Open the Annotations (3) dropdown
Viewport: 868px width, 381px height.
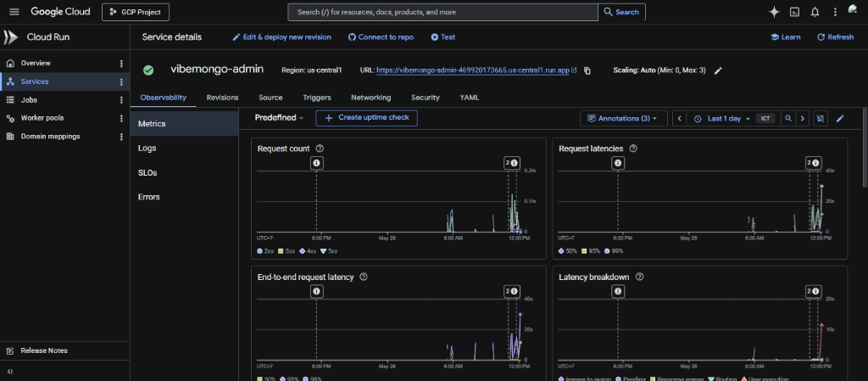pyautogui.click(x=623, y=119)
